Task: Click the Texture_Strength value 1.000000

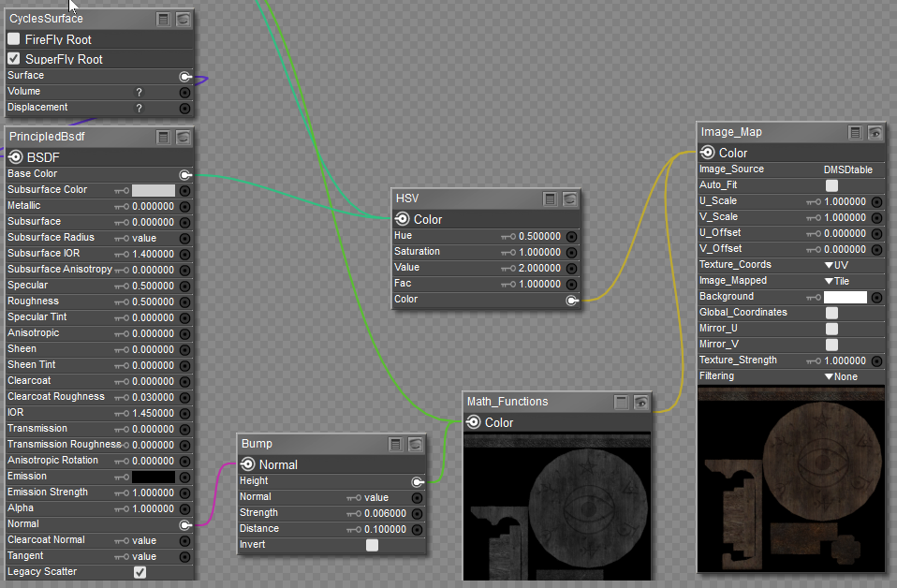Action: [845, 360]
